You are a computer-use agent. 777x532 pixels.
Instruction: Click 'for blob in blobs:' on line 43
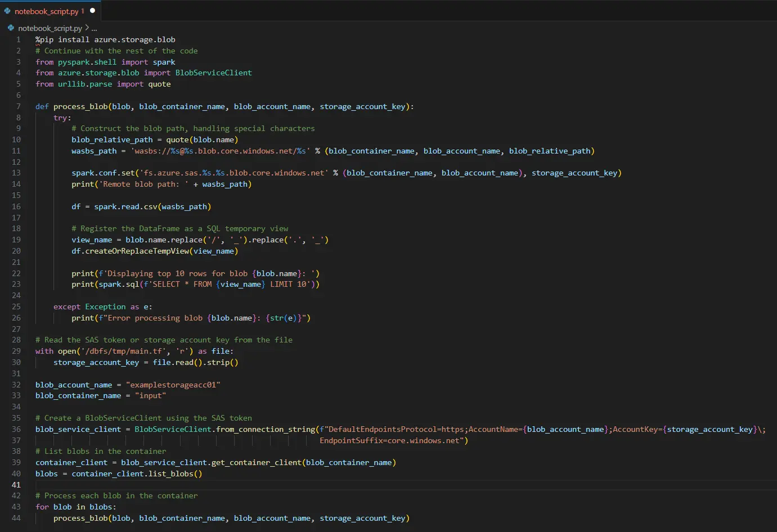pos(76,507)
